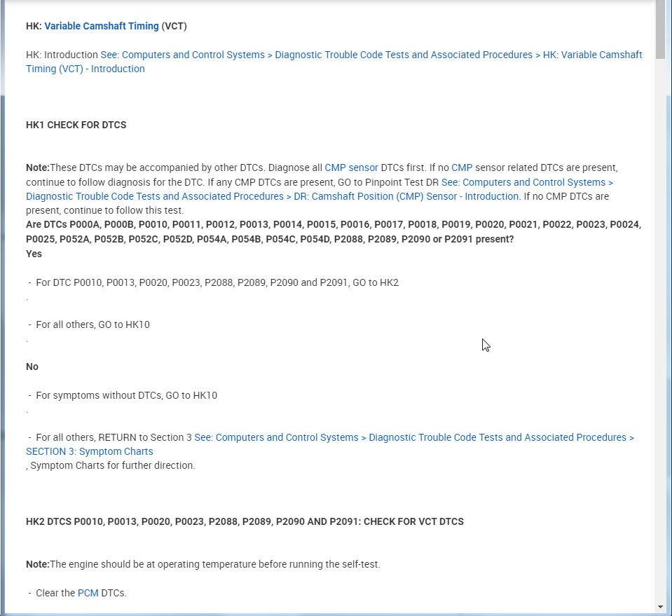This screenshot has height=616, width=672.
Task: Click the ', Symptom Charts for further direction' text
Action: [111, 465]
